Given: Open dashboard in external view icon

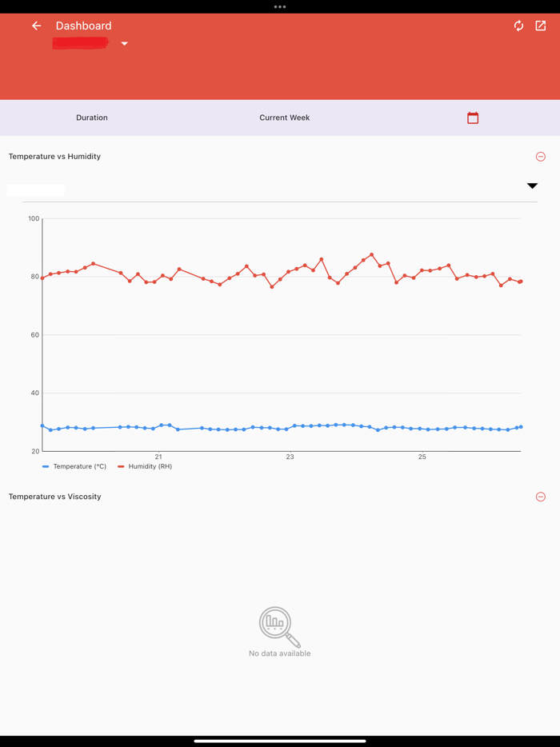Looking at the screenshot, I should 541,26.
